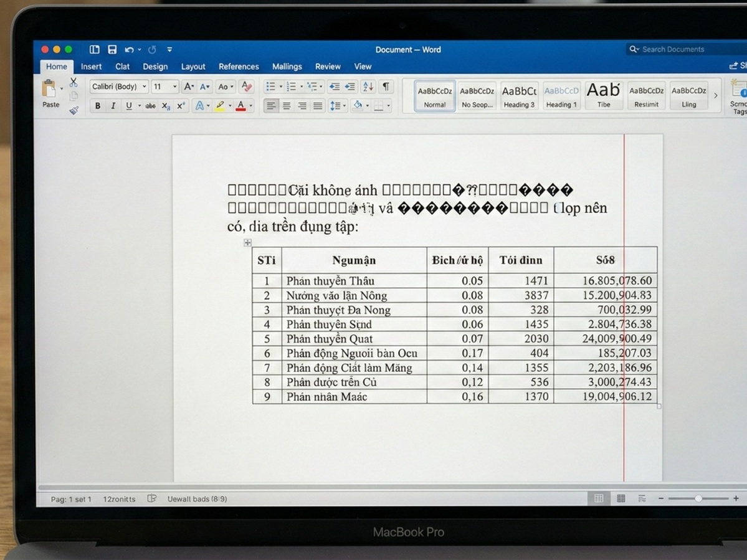Open the References tab

(239, 67)
